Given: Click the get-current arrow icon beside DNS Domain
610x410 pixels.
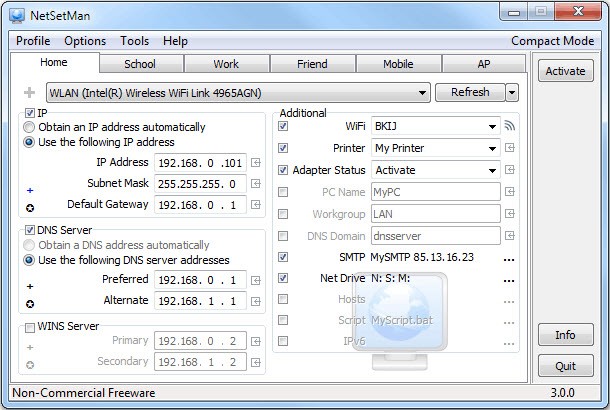Looking at the screenshot, I should tap(510, 236).
